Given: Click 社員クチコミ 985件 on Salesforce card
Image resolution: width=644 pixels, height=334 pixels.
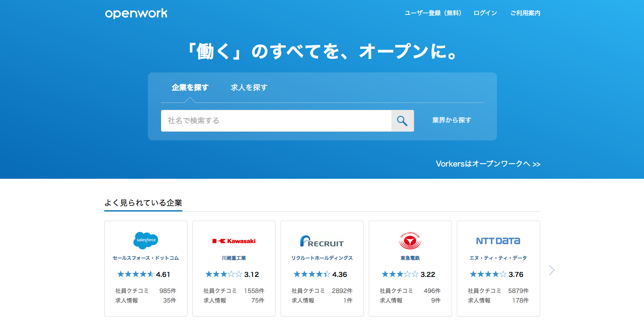Looking at the screenshot, I should tap(146, 291).
